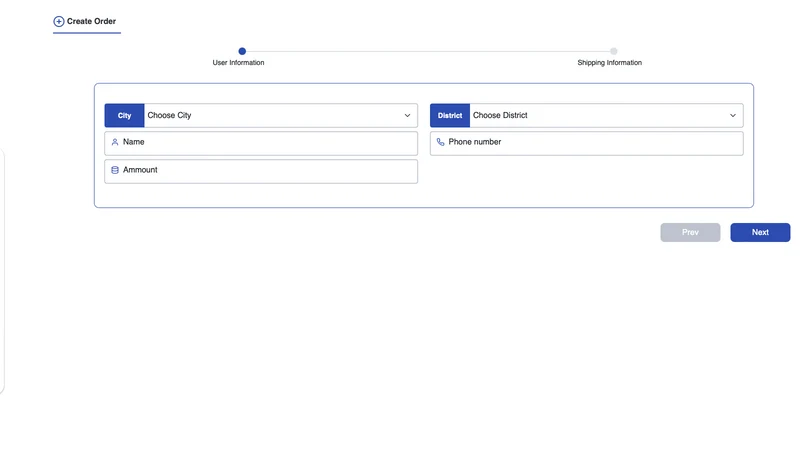Click the blue District label
Screen dimensions: 800x450
pyautogui.click(x=450, y=115)
